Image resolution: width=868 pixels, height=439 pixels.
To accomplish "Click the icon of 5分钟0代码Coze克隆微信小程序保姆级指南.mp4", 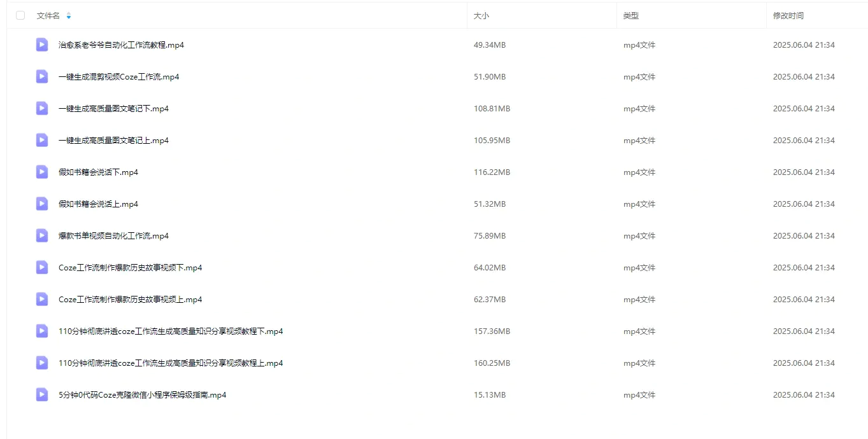I will click(x=42, y=395).
